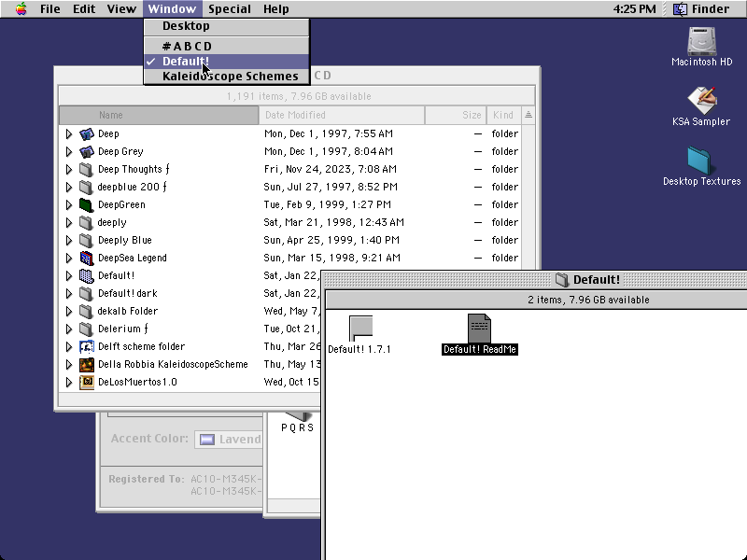Click the Deep Thoughts ƒ folder icon
The image size is (747, 560).
86,169
